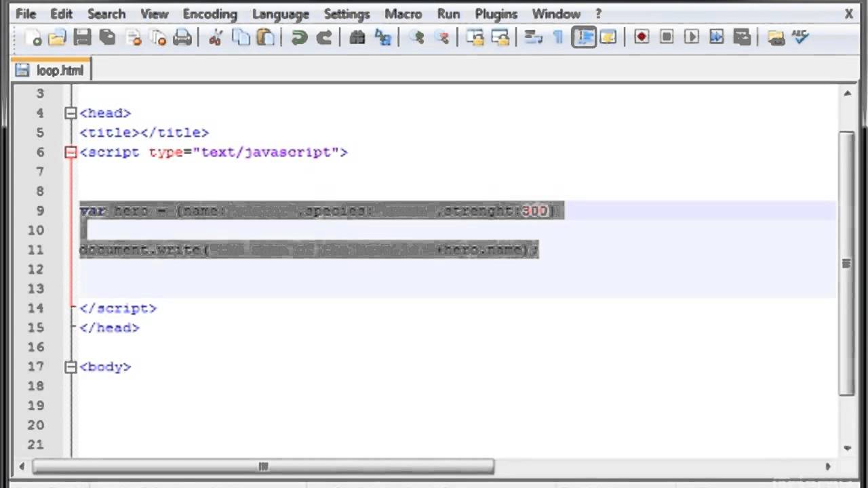This screenshot has width=868, height=488.
Task: Run spell check with the ABC icon
Action: tap(800, 37)
